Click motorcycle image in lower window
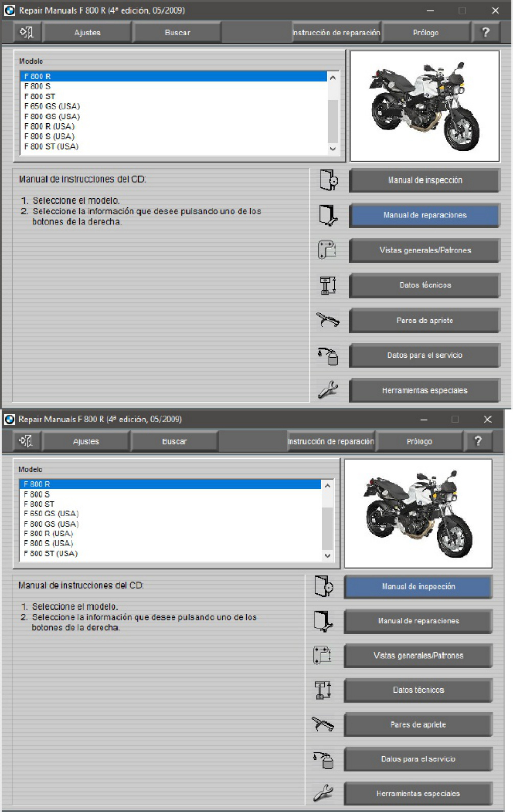Viewport: 513px width, 812px height. [418, 513]
